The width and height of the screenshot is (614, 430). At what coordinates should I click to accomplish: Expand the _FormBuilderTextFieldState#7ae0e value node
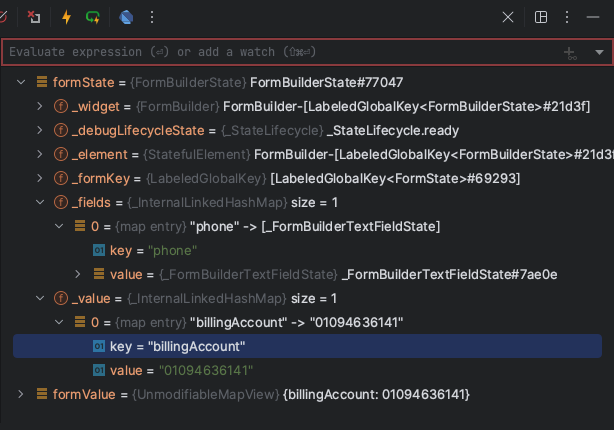coord(78,274)
